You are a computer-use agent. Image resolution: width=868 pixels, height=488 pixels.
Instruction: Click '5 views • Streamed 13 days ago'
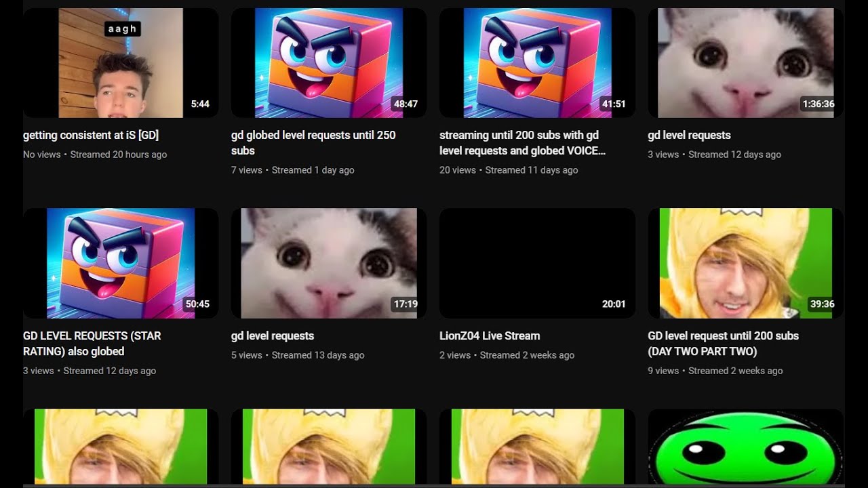coord(298,355)
